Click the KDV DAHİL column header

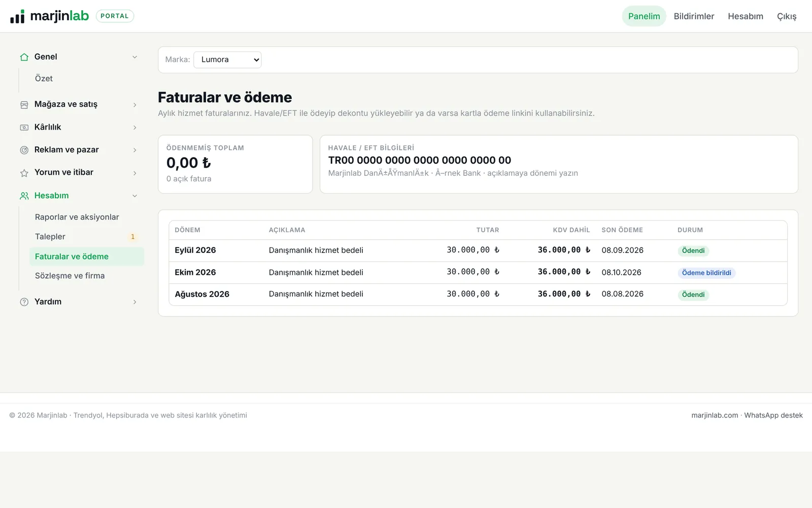(x=571, y=230)
